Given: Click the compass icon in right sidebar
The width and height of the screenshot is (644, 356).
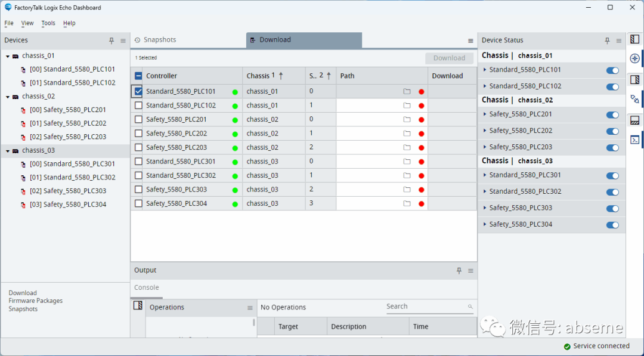Looking at the screenshot, I should [634, 58].
